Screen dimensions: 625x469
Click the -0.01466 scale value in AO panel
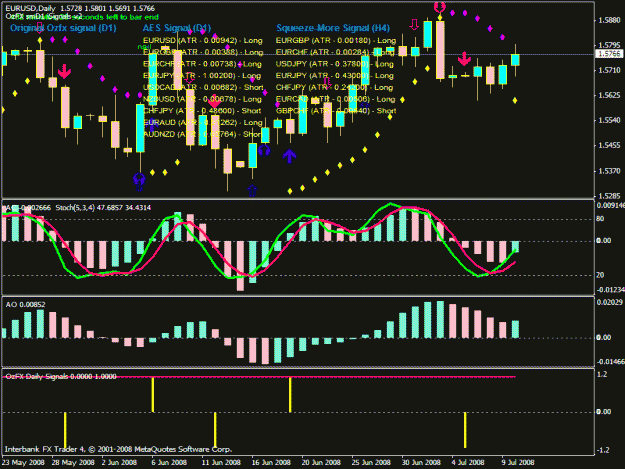coord(610,362)
